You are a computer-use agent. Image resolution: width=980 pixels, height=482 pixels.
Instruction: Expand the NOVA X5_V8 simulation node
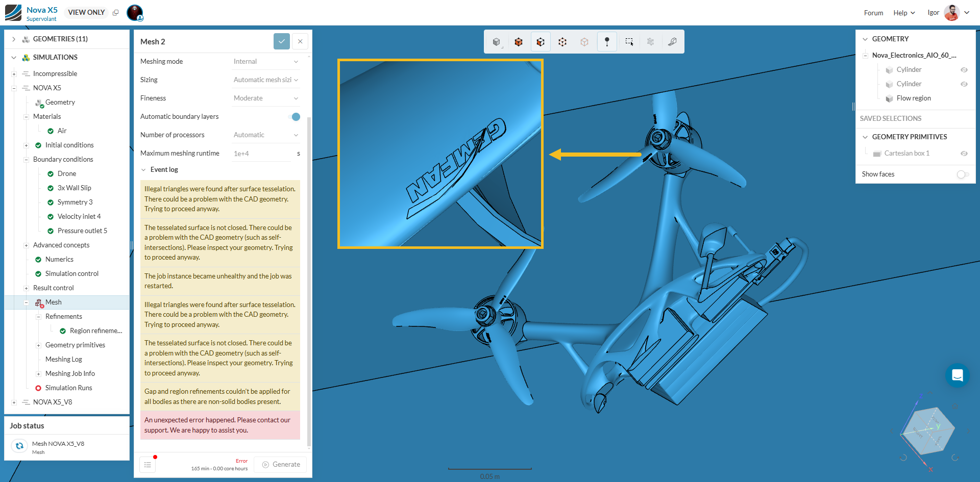coord(14,402)
